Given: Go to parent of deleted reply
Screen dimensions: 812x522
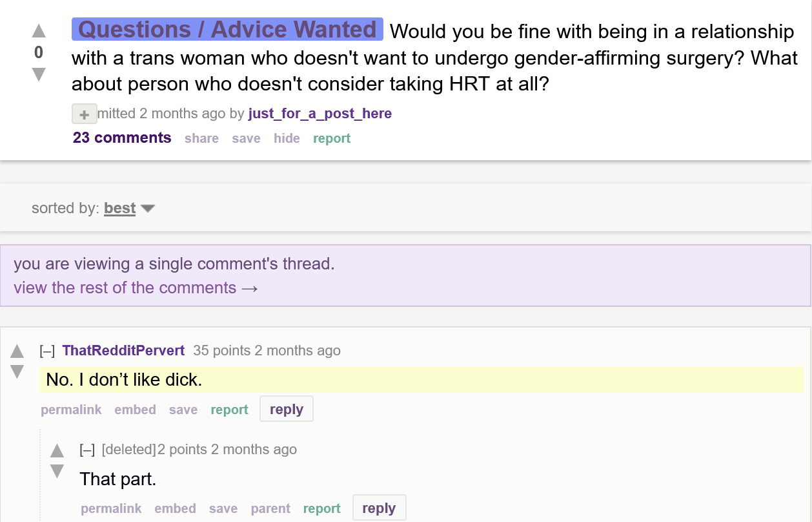Looking at the screenshot, I should tap(270, 508).
